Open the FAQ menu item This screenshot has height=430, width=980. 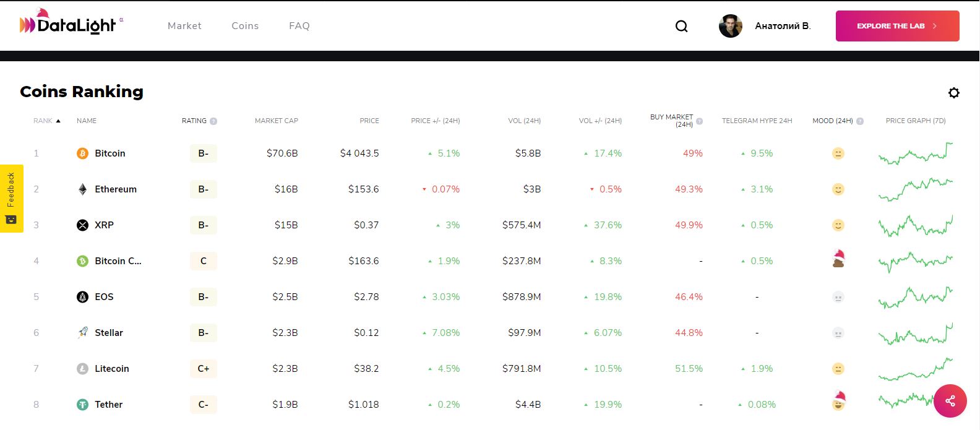click(x=299, y=25)
